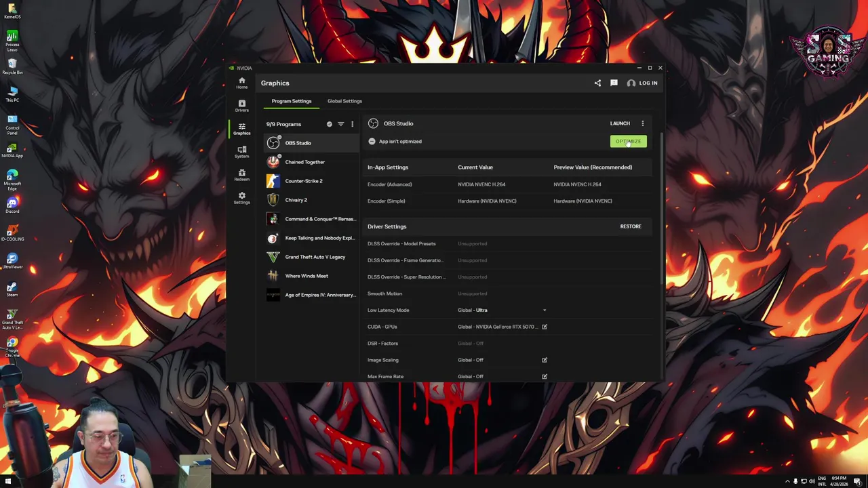Click the share icon in the header

[x=597, y=83]
